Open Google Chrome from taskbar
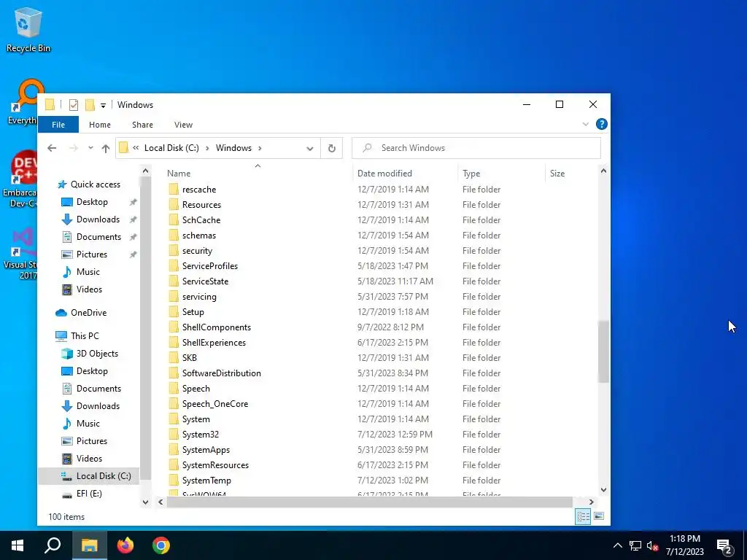Viewport: 747px width, 560px height. pyautogui.click(x=161, y=545)
